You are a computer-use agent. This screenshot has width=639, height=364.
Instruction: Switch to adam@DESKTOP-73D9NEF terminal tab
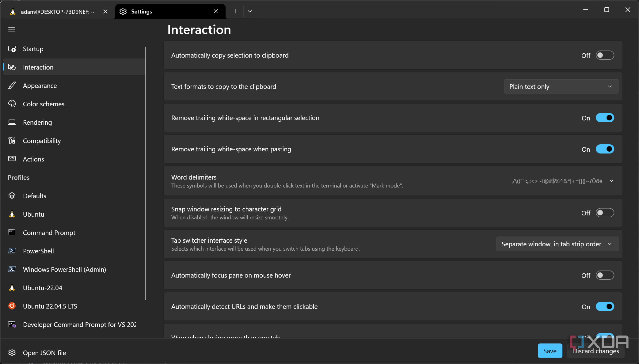[58, 12]
